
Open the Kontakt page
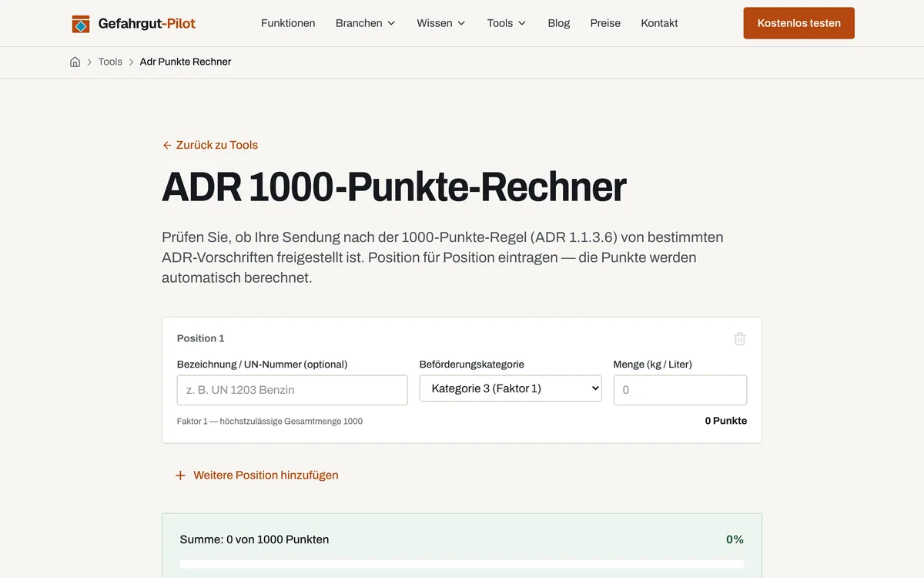[x=659, y=23]
